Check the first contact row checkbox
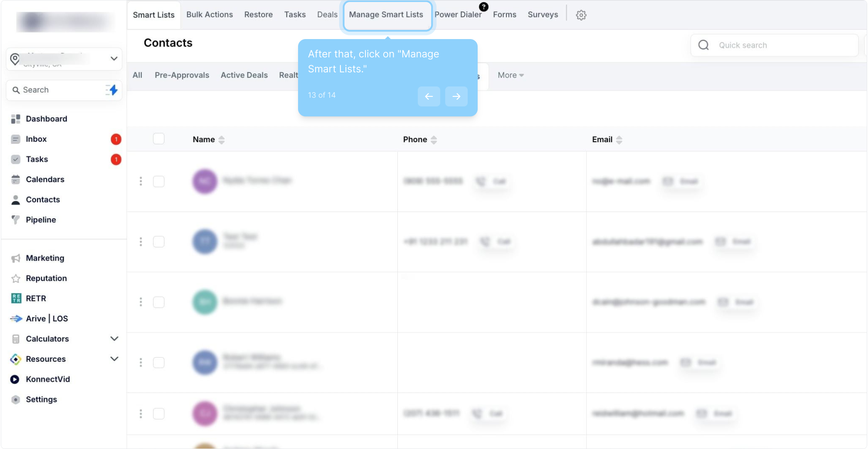 (x=159, y=181)
